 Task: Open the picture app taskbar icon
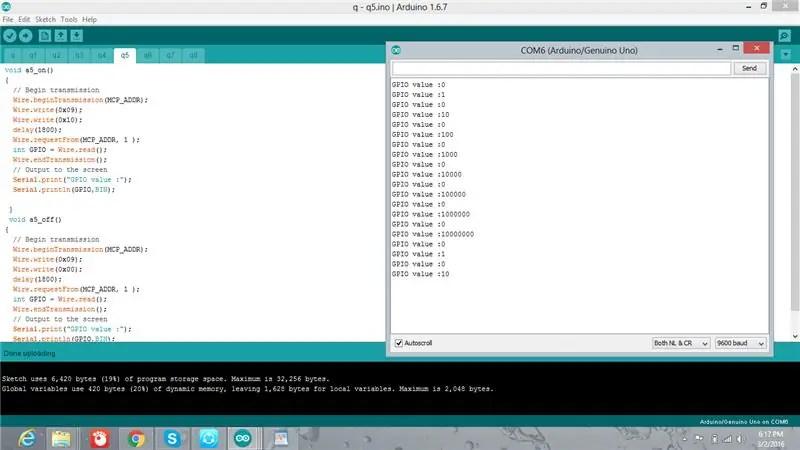281,439
